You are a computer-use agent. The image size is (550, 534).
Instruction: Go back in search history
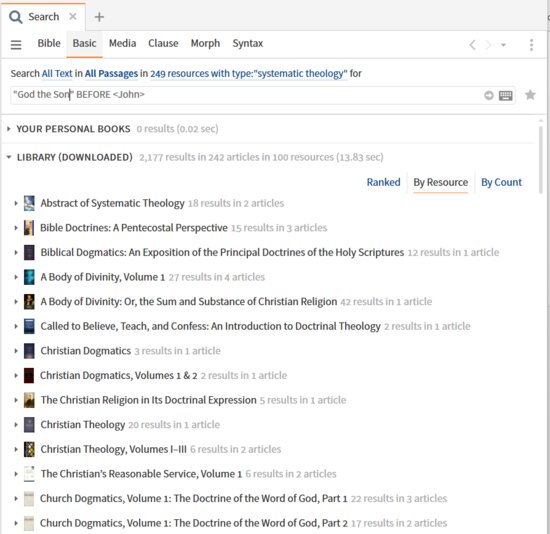(x=473, y=45)
